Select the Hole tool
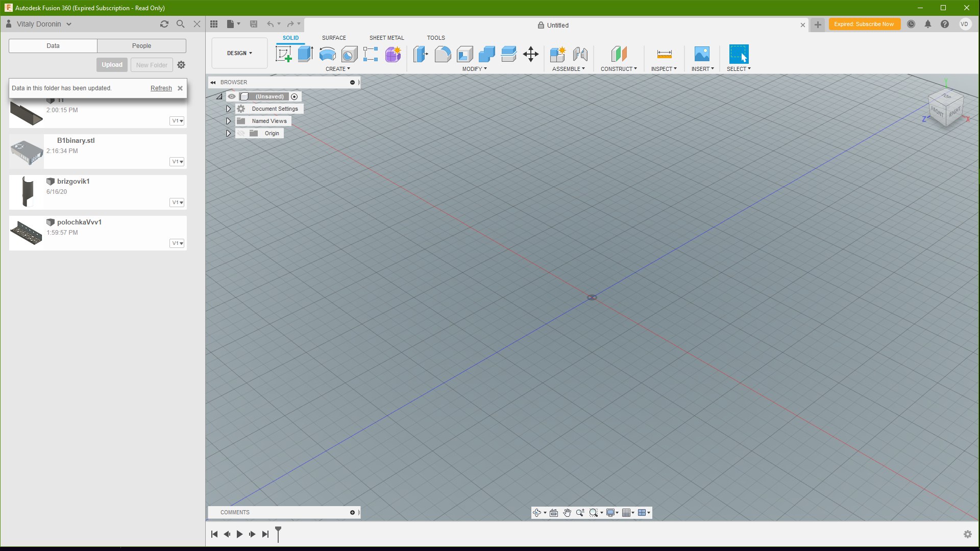This screenshot has width=980, height=551. pos(349,54)
